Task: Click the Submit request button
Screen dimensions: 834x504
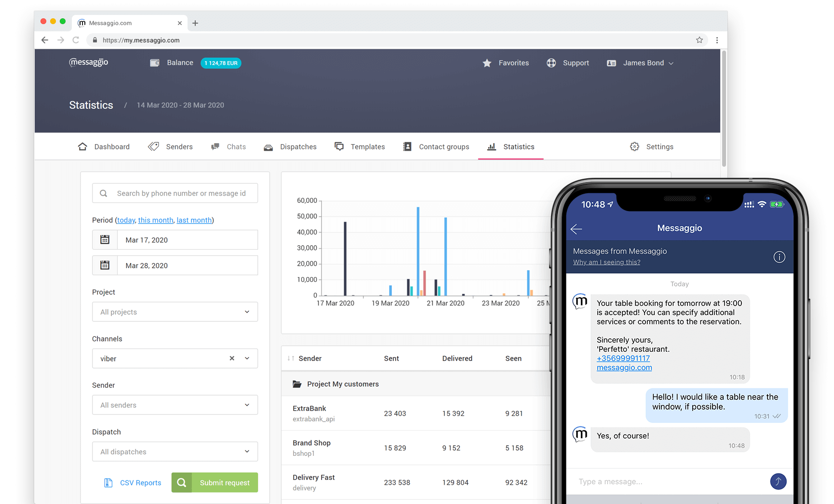Action: tap(215, 482)
